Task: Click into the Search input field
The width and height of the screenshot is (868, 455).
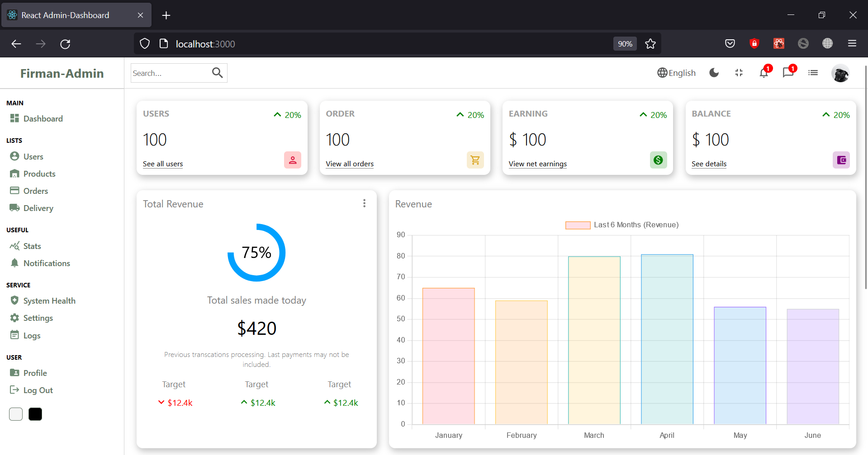Action: 170,73
